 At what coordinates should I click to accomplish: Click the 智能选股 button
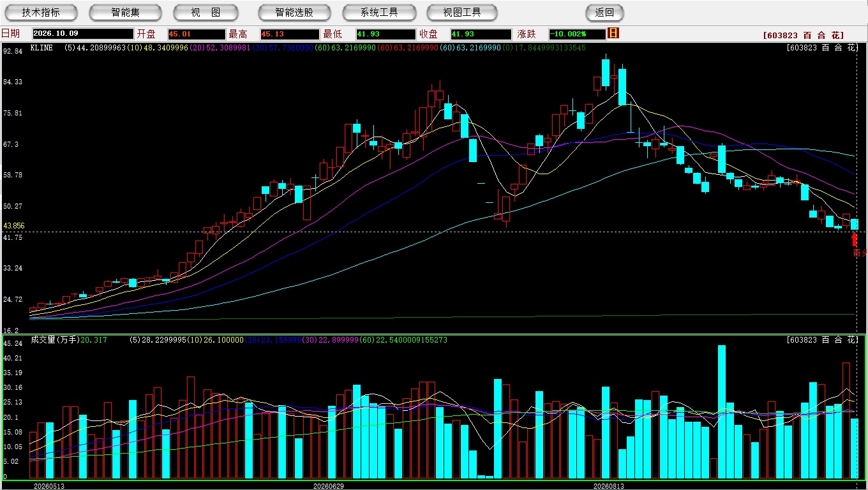[294, 12]
